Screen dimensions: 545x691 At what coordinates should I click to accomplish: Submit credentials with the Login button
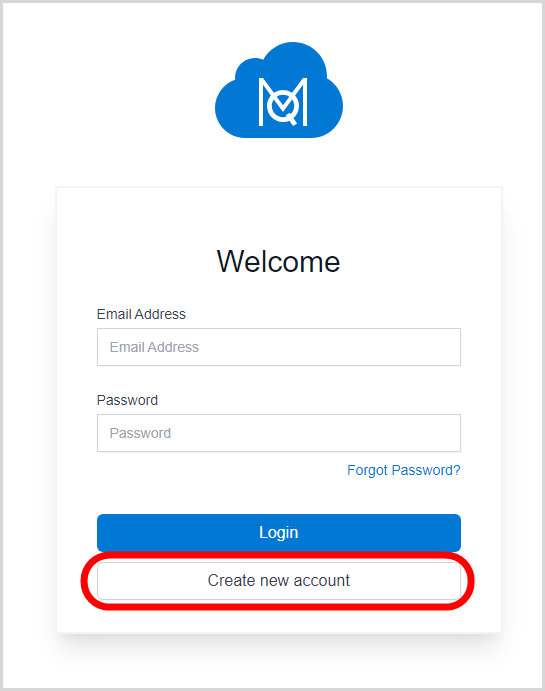coord(279,532)
